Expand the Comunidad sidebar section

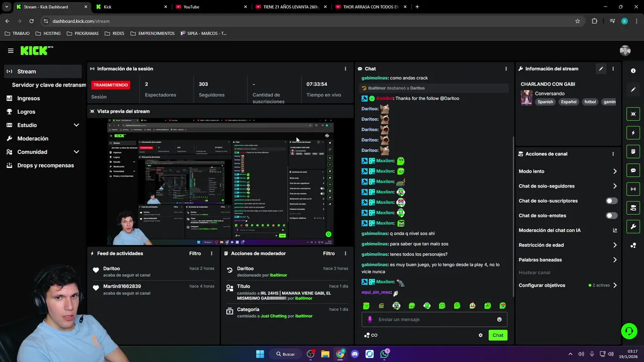(x=76, y=152)
